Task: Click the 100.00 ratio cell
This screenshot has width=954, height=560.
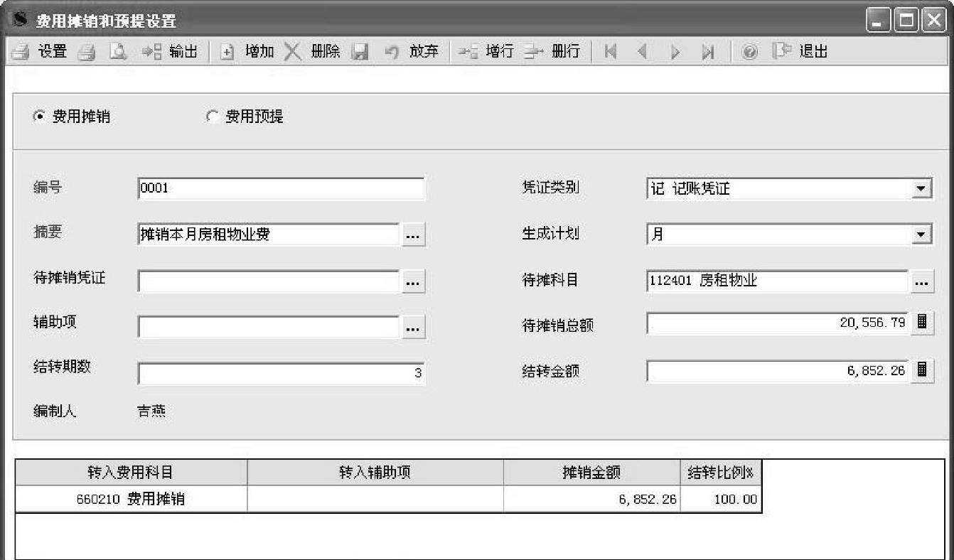Action: (x=721, y=499)
